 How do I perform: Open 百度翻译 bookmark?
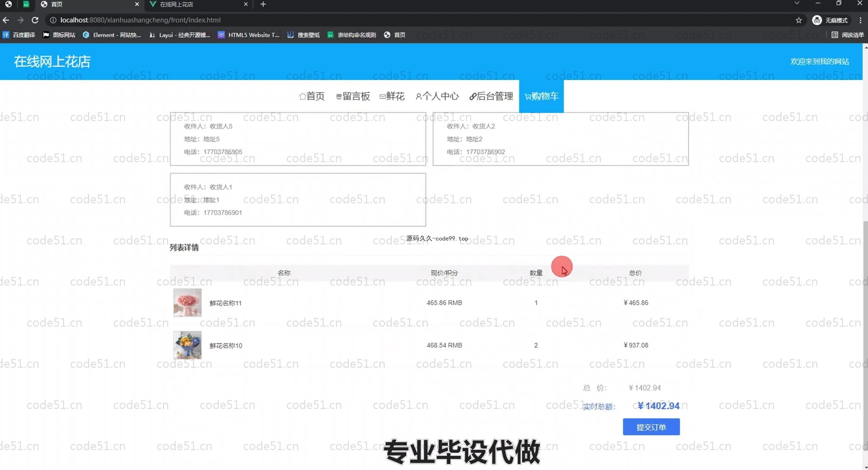point(19,35)
